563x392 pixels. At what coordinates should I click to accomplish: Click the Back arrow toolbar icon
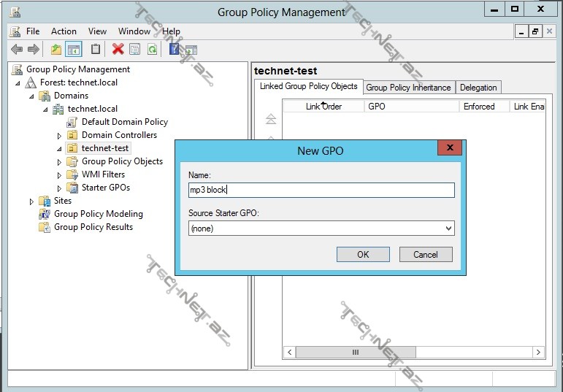(17, 50)
